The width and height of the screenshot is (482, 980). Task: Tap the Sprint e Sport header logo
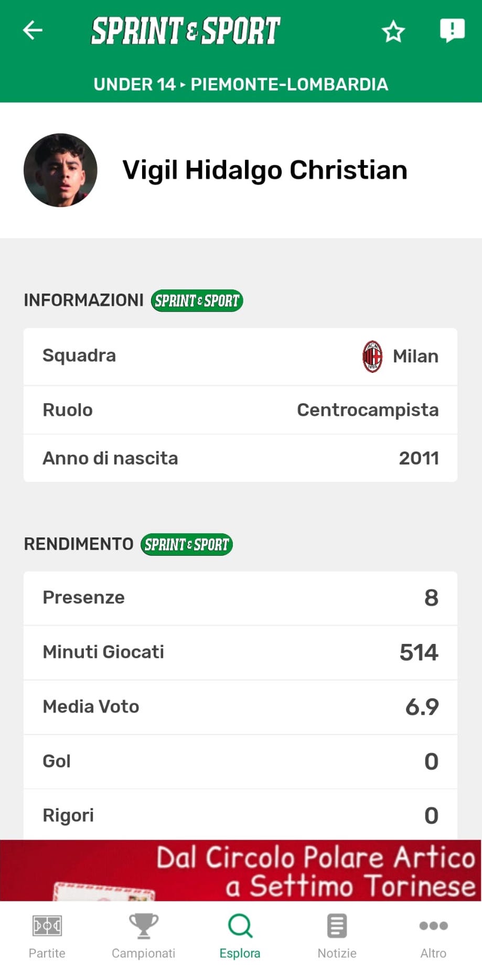(186, 30)
